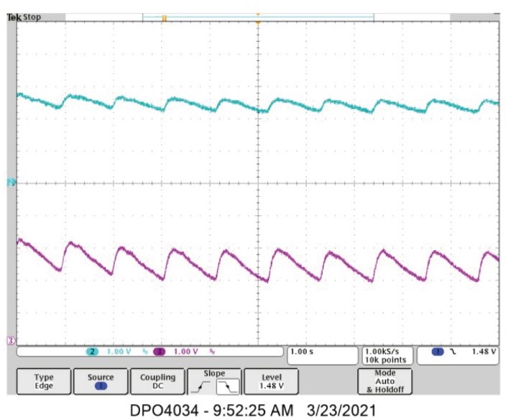506x420 pixels.
Task: Open the Coupling DC menu
Action: (x=157, y=382)
